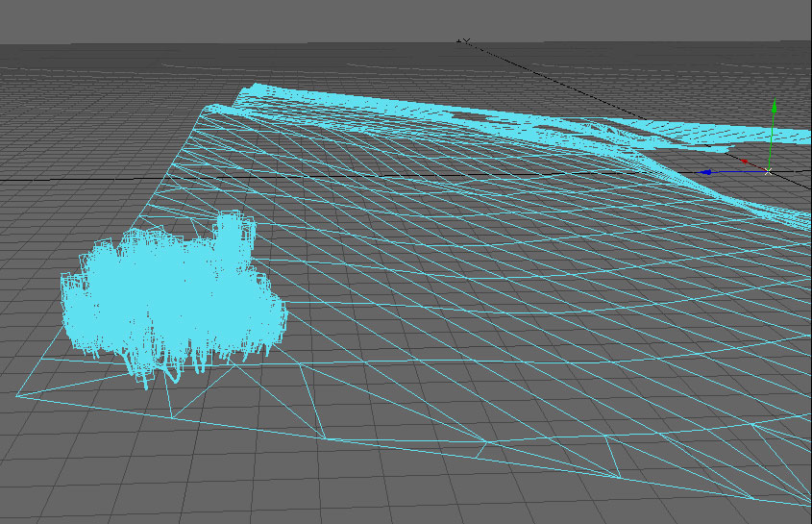This screenshot has width=812, height=524.
Task: Click the green vertical axis shaft
Action: tap(771, 139)
